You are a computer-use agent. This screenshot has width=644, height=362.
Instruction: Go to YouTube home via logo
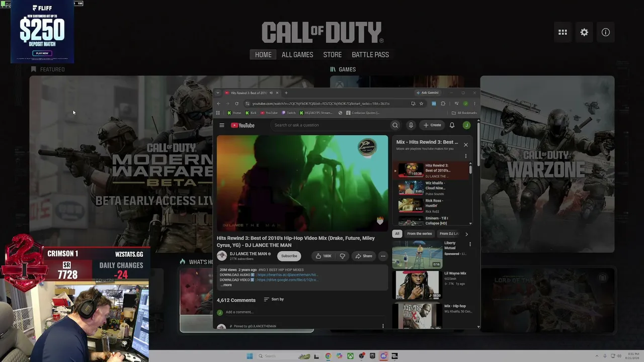(x=243, y=125)
